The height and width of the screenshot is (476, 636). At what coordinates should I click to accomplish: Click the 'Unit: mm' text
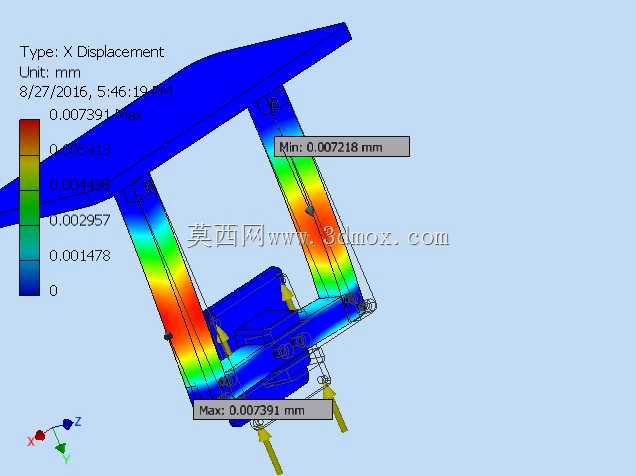click(50, 73)
